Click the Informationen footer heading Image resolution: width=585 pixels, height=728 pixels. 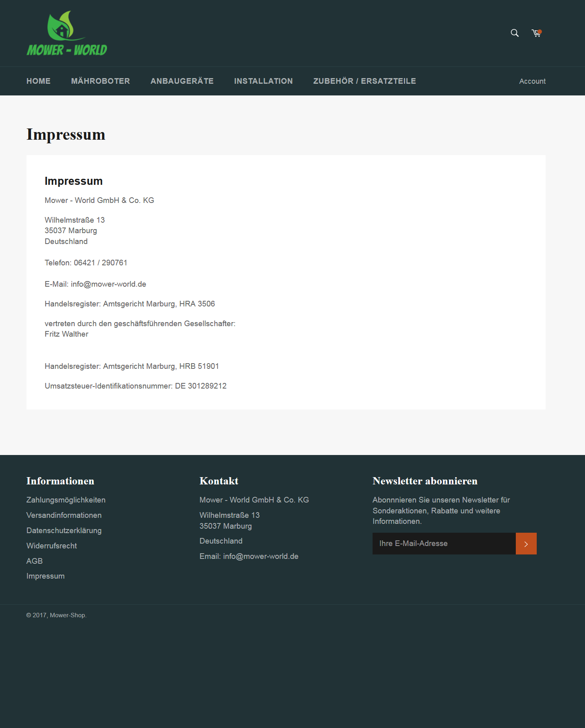click(x=60, y=481)
